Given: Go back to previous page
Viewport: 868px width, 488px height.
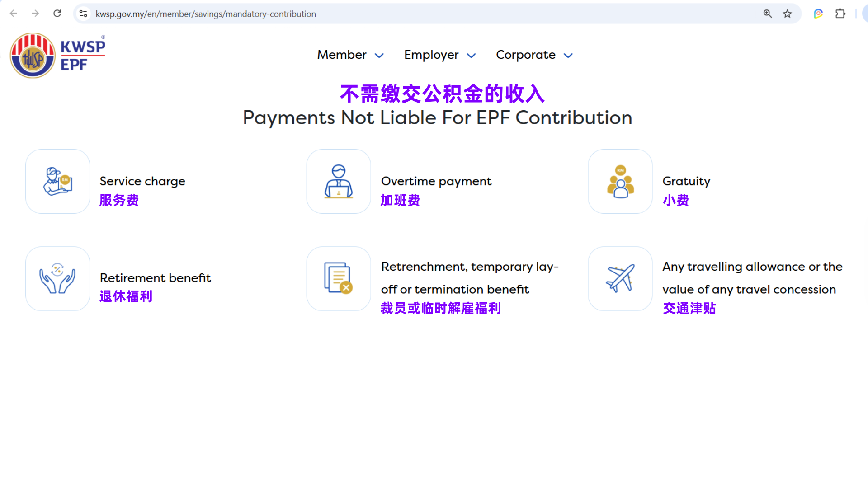Looking at the screenshot, I should point(14,14).
